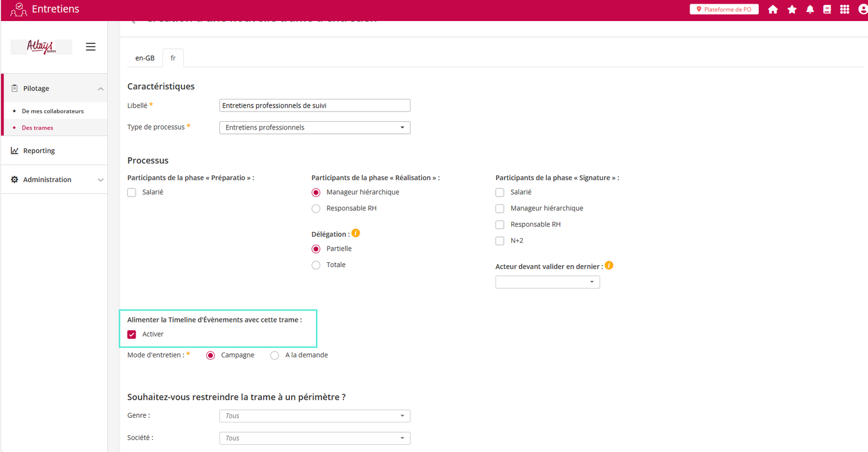Toggle the hamburger sidebar menu
This screenshot has width=868, height=452.
(x=90, y=47)
